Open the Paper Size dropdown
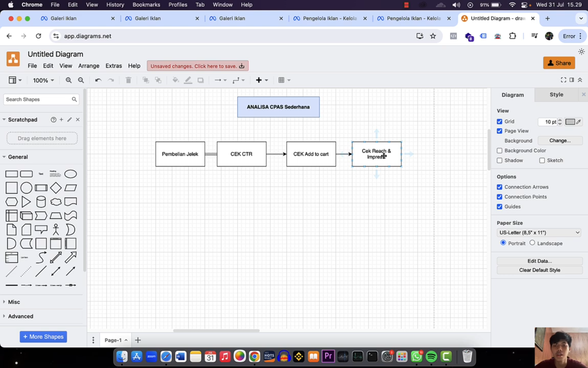588x368 pixels. pos(539,232)
